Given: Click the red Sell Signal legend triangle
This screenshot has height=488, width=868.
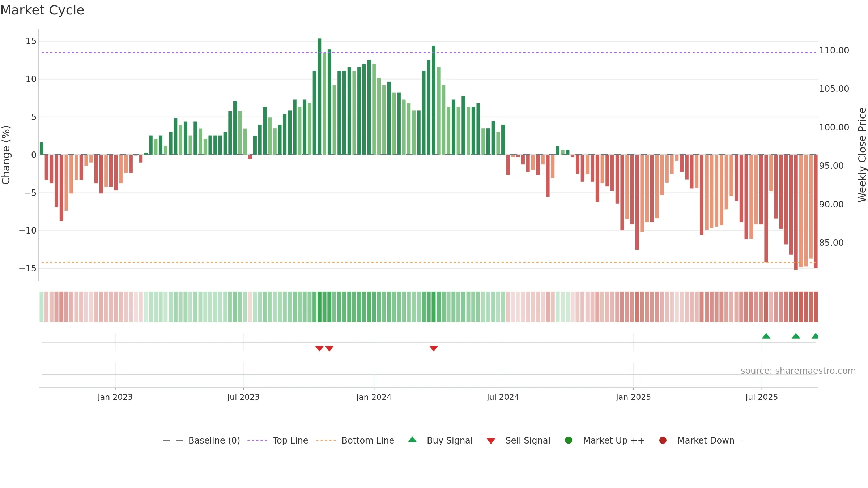Looking at the screenshot, I should [x=491, y=441].
